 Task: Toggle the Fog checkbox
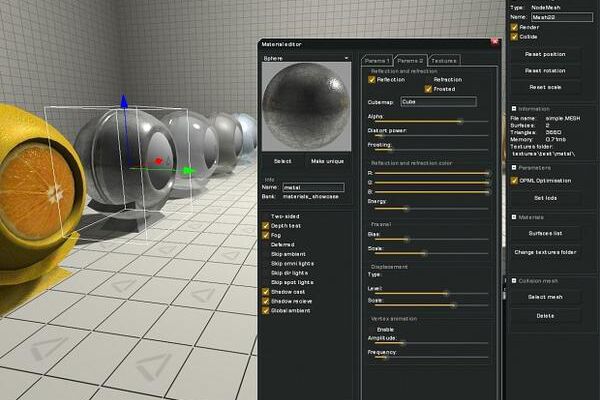pyautogui.click(x=266, y=235)
